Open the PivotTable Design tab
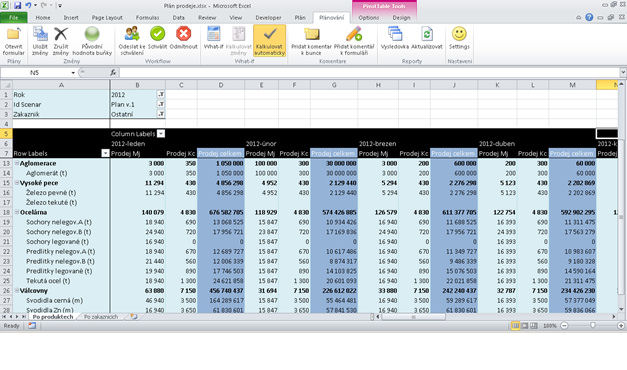This screenshot has width=627, height=370. pos(401,18)
